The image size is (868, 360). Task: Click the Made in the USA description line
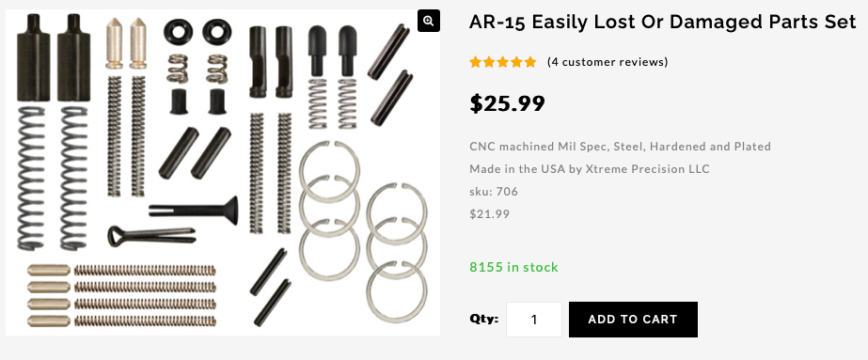590,168
